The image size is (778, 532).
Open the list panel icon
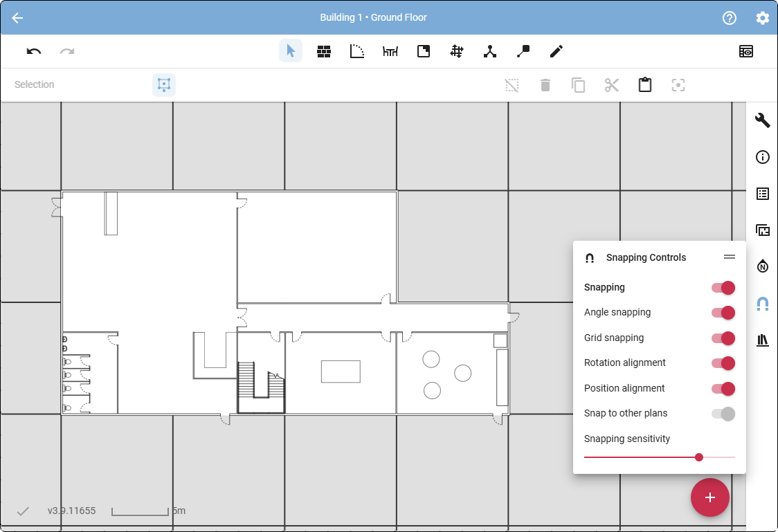[763, 194]
